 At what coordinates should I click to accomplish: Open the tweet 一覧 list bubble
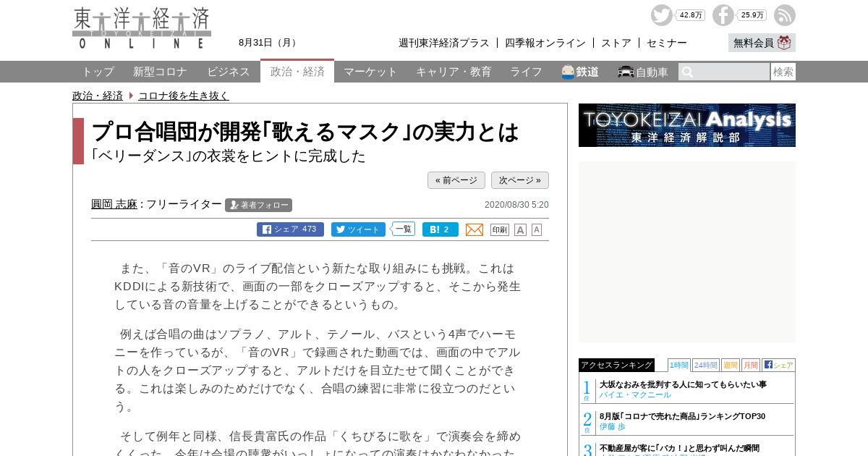(x=404, y=229)
